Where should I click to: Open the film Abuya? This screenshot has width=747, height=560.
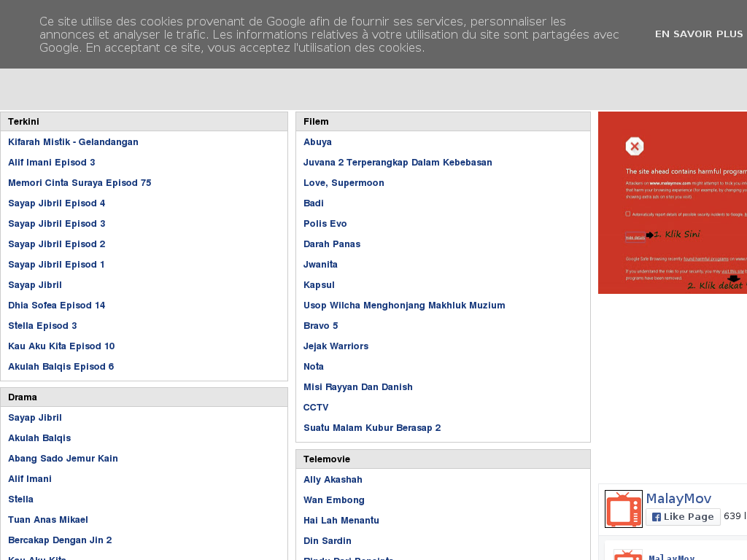coord(317,142)
